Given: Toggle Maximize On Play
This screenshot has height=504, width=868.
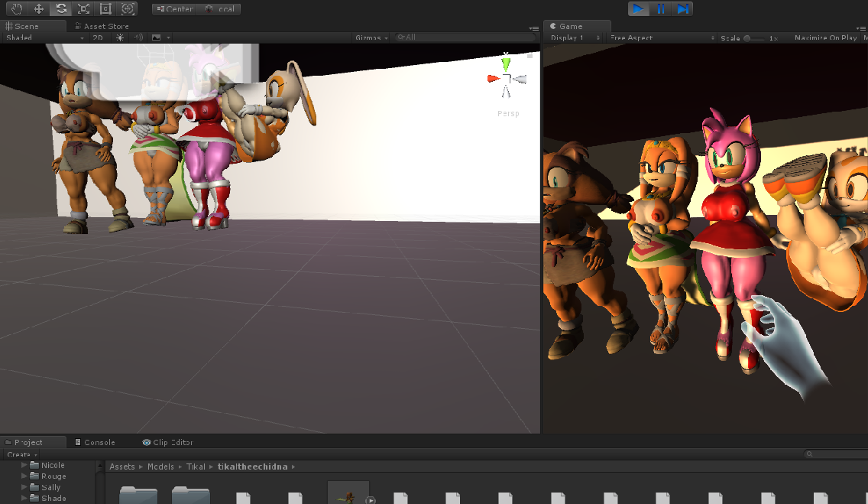Looking at the screenshot, I should [x=825, y=37].
